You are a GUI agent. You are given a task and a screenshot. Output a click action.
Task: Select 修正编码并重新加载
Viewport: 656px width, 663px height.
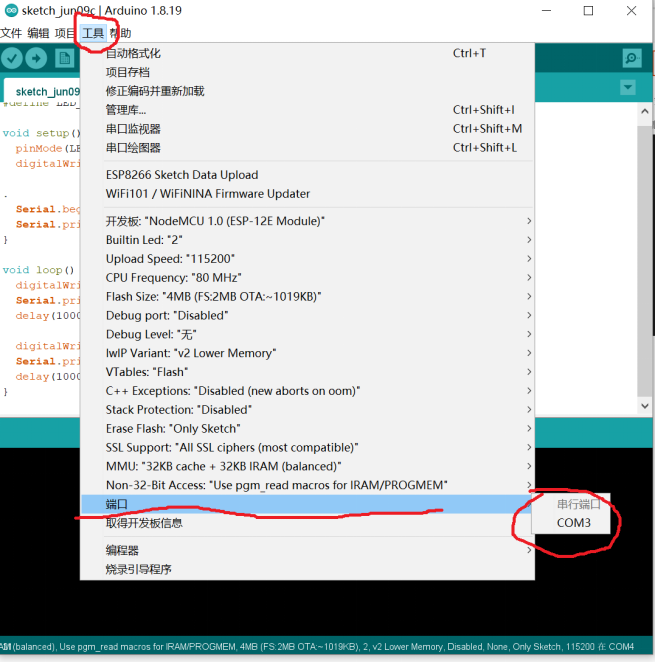click(307, 91)
